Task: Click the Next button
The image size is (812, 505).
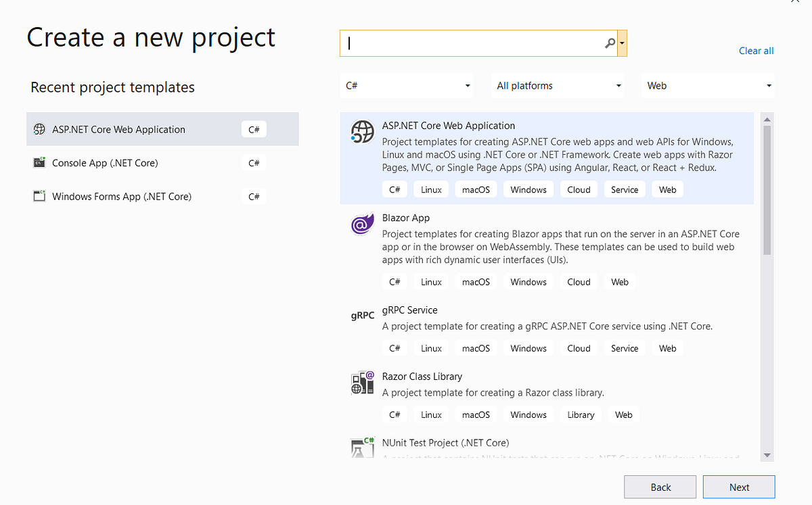Action: coord(738,486)
